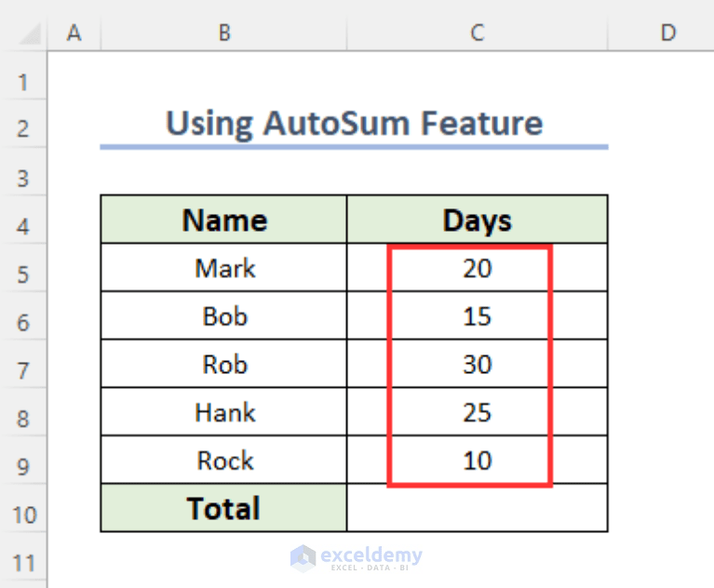Viewport: 714px width, 588px height.
Task: Click the 'Days' header cell
Action: tap(478, 220)
